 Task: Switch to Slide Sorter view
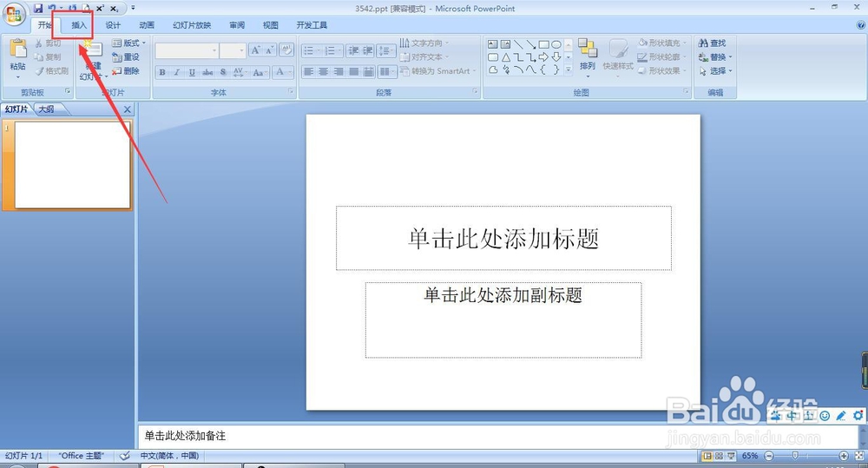(x=719, y=456)
